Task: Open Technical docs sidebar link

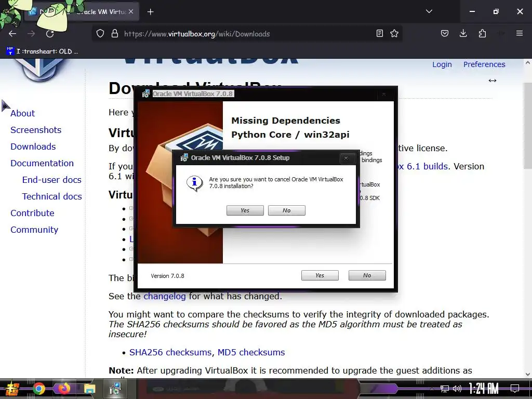Action: 52,196
